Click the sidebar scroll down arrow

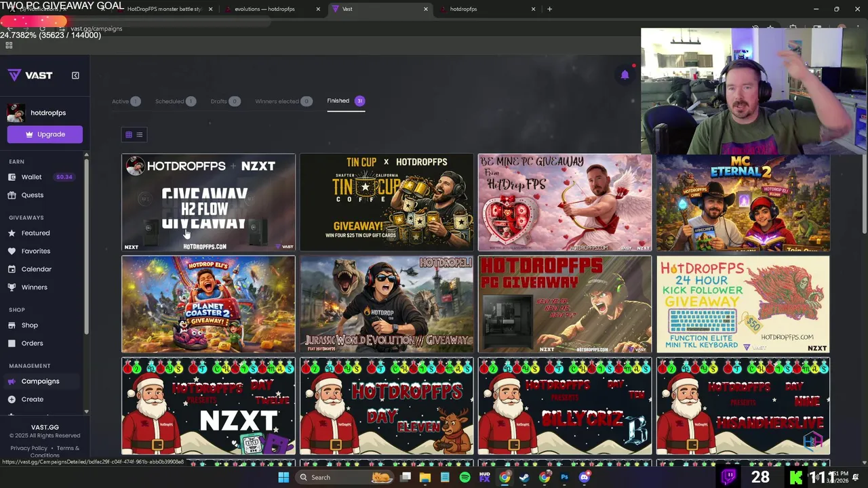pyautogui.click(x=86, y=411)
